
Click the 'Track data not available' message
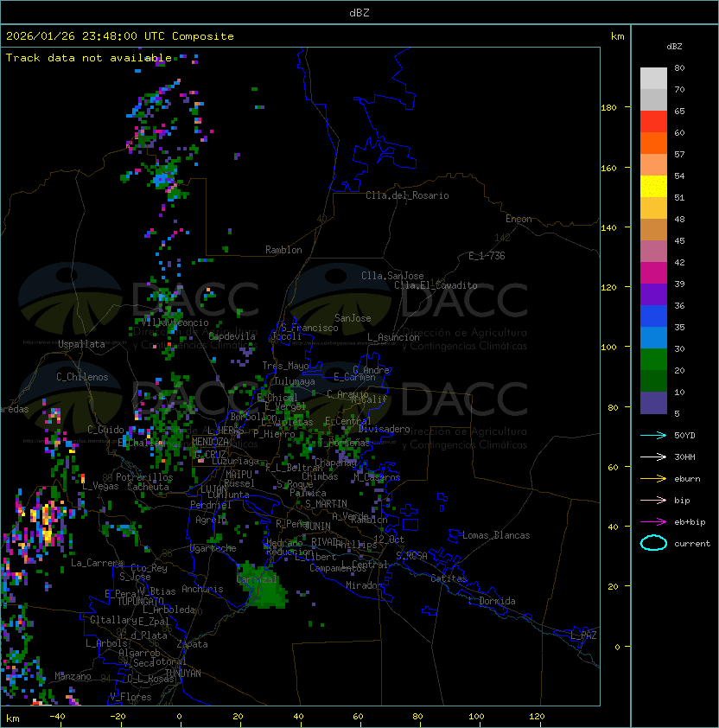[88, 58]
